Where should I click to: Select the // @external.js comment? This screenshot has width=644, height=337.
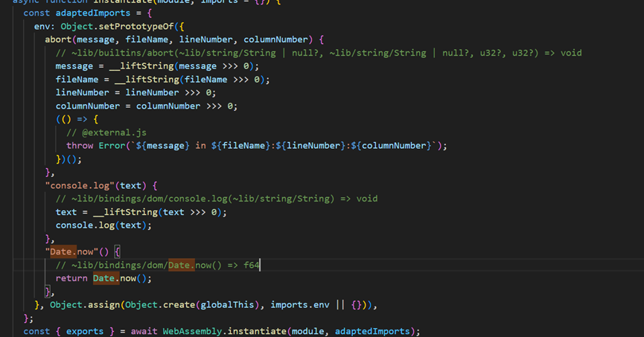click(x=105, y=132)
